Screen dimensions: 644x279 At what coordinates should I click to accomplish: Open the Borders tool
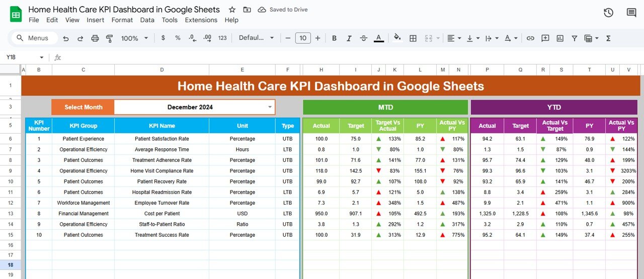click(413, 38)
